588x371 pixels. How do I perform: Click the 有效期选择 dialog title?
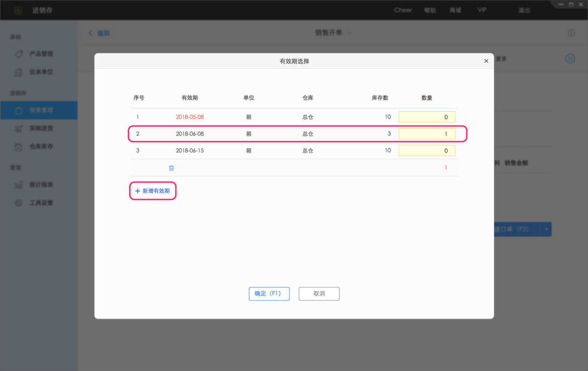point(294,61)
